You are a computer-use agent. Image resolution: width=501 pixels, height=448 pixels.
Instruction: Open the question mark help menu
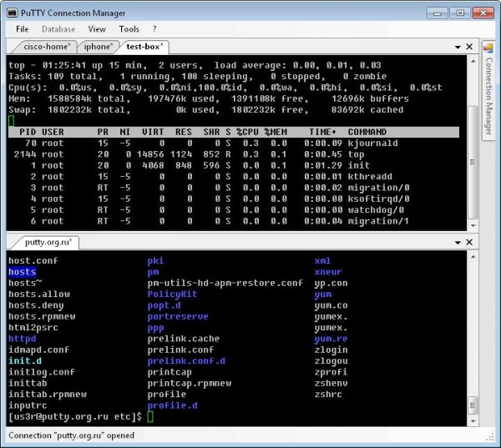154,29
